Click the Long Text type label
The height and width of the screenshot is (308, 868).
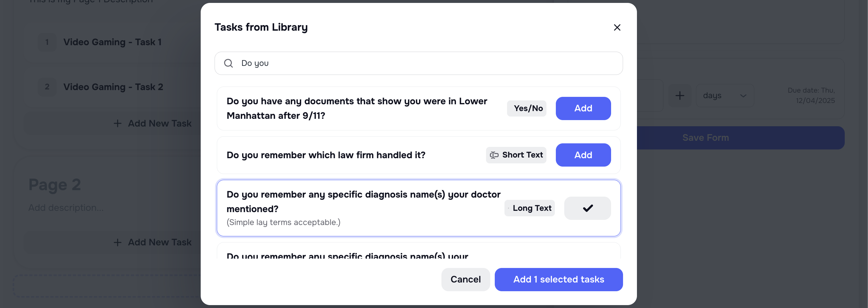pyautogui.click(x=529, y=208)
